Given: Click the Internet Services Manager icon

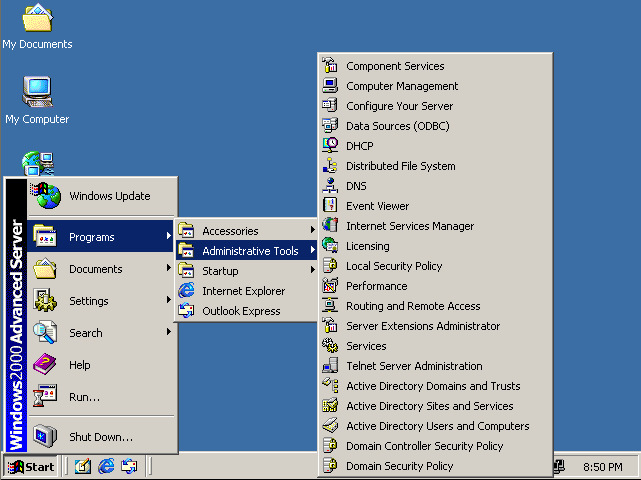Looking at the screenshot, I should pyautogui.click(x=330, y=226).
